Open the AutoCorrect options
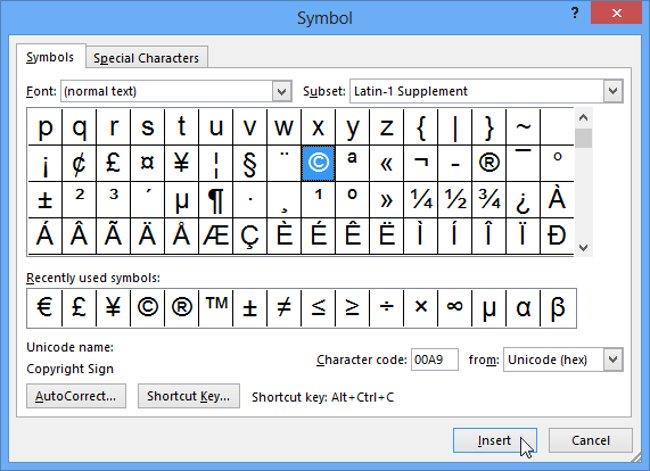This screenshot has height=471, width=650. [x=76, y=396]
